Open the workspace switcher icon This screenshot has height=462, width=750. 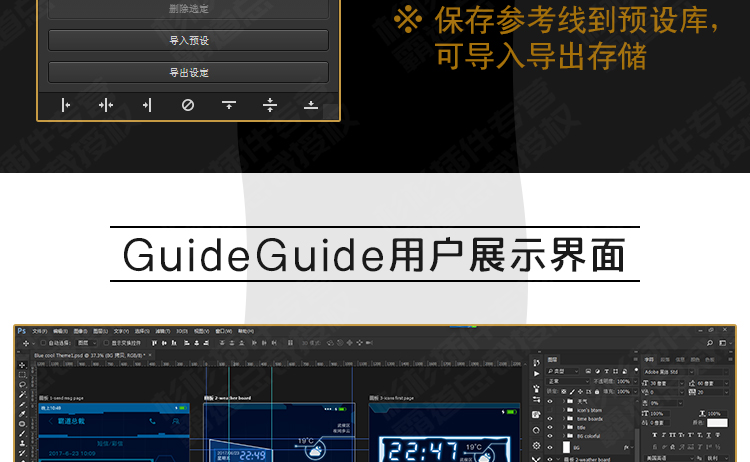click(723, 343)
